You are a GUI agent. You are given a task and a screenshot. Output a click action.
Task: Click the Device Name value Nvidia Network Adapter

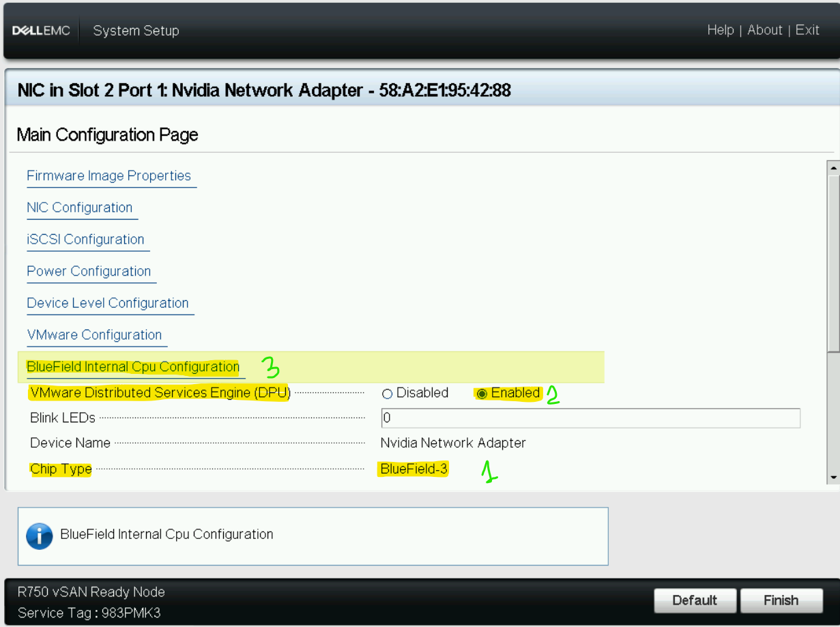tap(453, 443)
